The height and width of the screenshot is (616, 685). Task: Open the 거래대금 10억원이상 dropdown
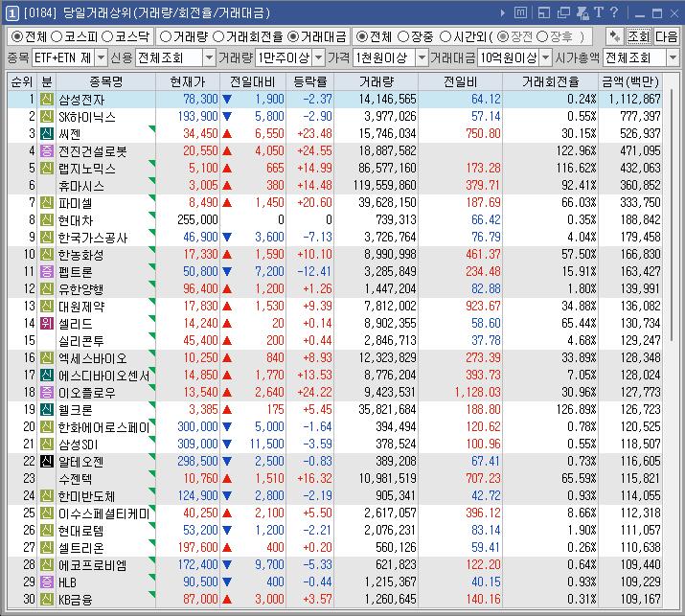click(546, 57)
